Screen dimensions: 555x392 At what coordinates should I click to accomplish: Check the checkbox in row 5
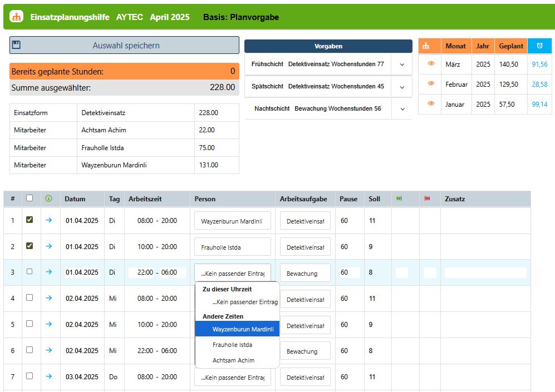30,324
